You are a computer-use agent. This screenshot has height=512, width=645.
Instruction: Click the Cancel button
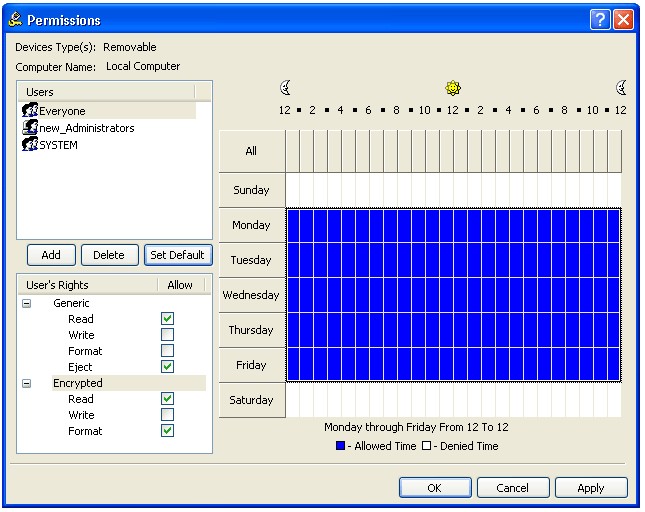click(x=513, y=488)
